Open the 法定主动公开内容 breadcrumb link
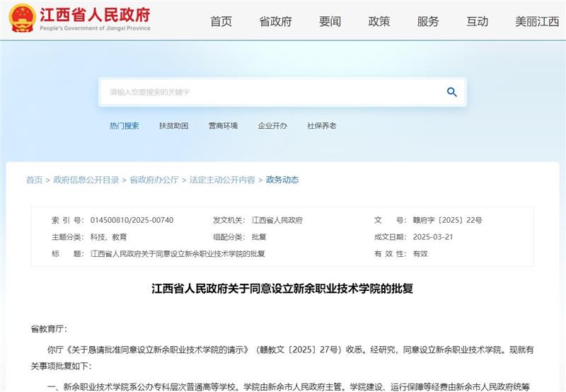This screenshot has width=566, height=392. click(x=222, y=180)
